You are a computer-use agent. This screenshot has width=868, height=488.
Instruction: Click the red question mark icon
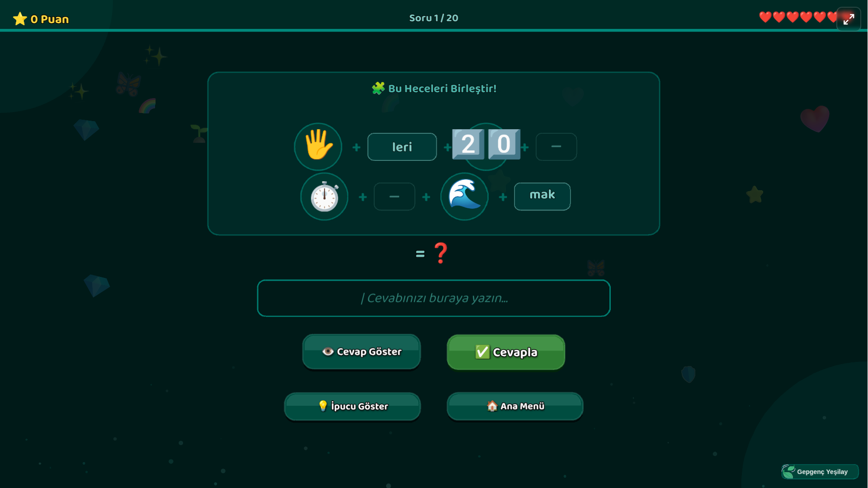(x=440, y=253)
